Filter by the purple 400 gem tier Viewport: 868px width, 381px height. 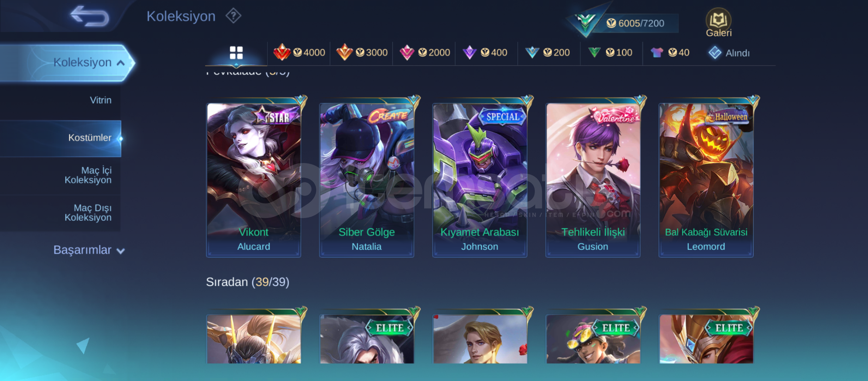(x=485, y=53)
